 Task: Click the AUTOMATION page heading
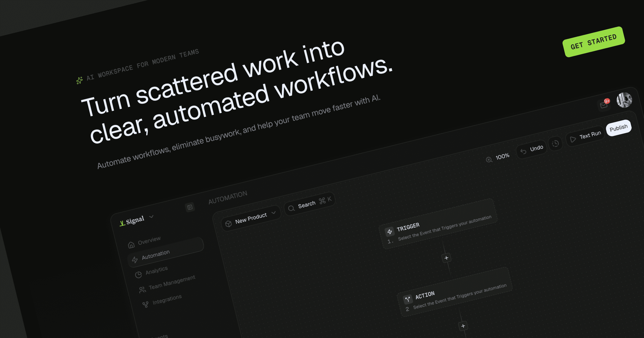tap(228, 197)
